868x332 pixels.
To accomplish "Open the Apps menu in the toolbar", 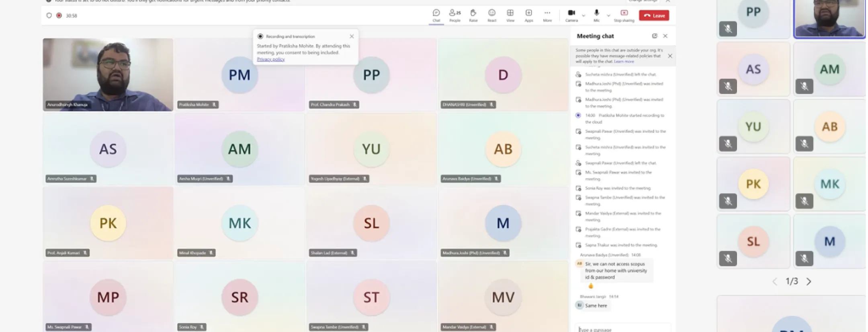I will (529, 15).
